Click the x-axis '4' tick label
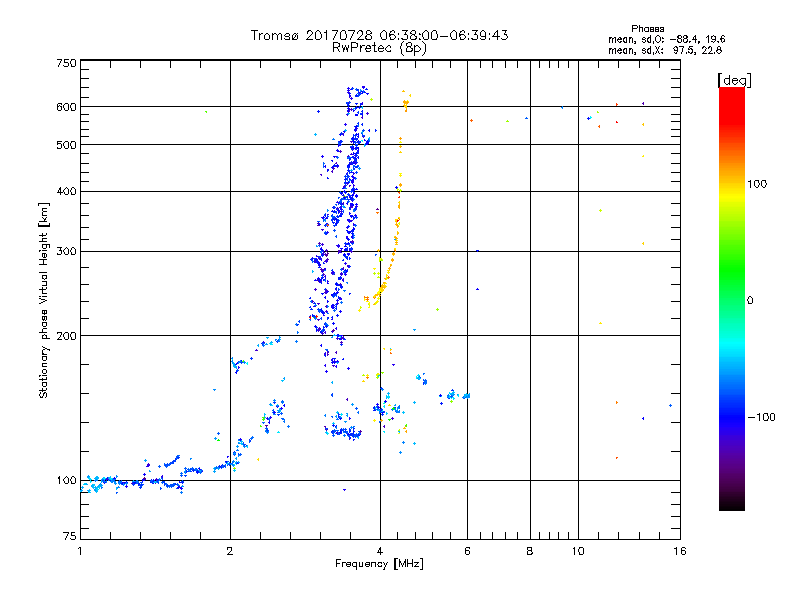The width and height of the screenshot is (800, 600). click(380, 551)
